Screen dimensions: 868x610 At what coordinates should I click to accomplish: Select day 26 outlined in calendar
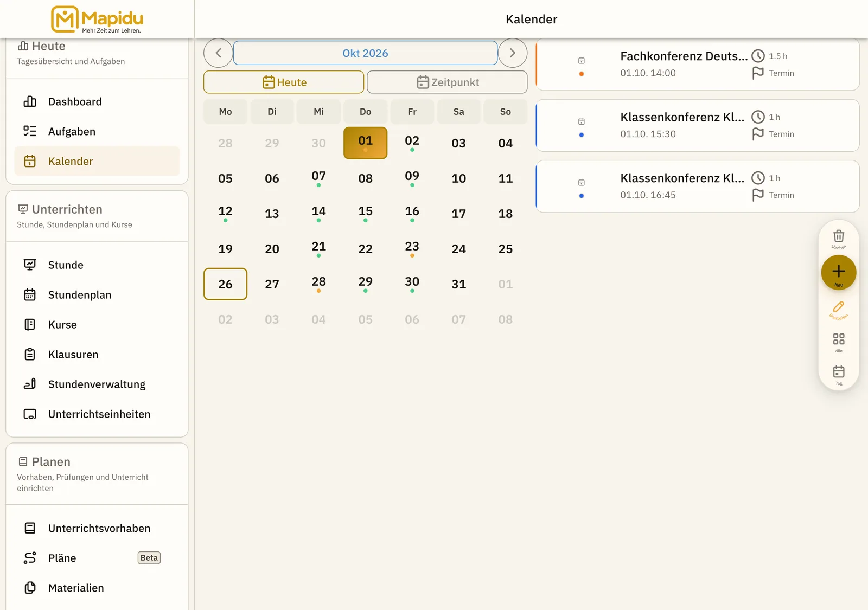click(x=225, y=284)
